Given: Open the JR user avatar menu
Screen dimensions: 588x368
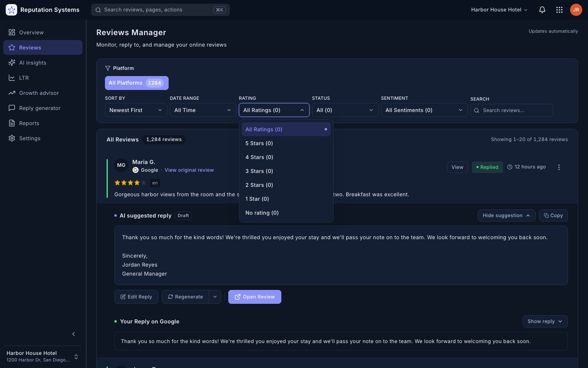Looking at the screenshot, I should point(576,10).
